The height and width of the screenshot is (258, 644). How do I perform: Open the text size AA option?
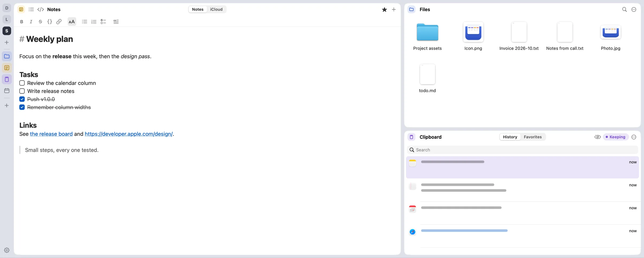72,22
